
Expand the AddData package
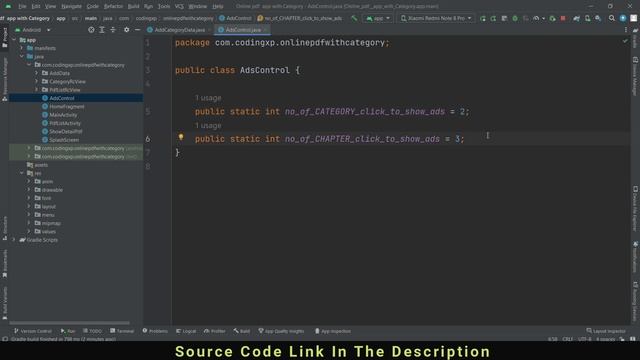coord(36,73)
